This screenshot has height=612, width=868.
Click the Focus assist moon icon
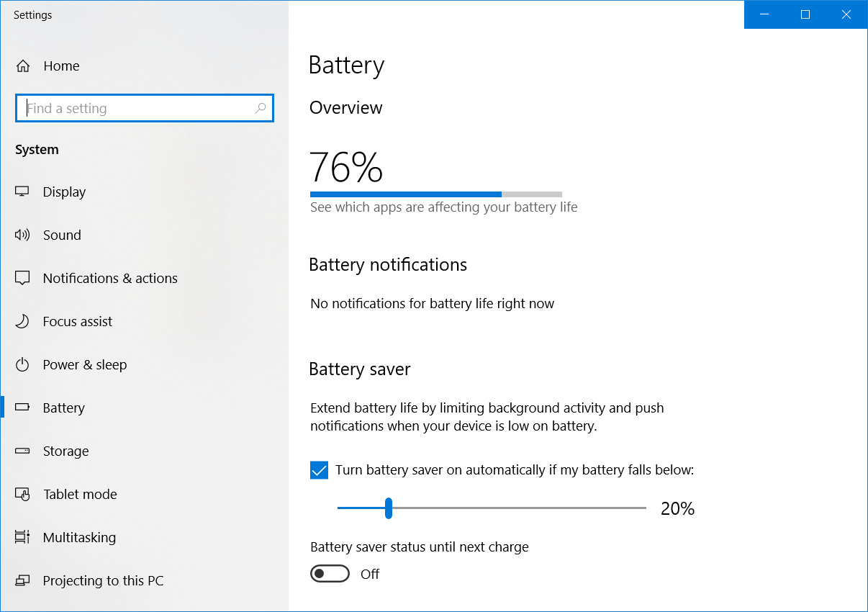(x=22, y=322)
